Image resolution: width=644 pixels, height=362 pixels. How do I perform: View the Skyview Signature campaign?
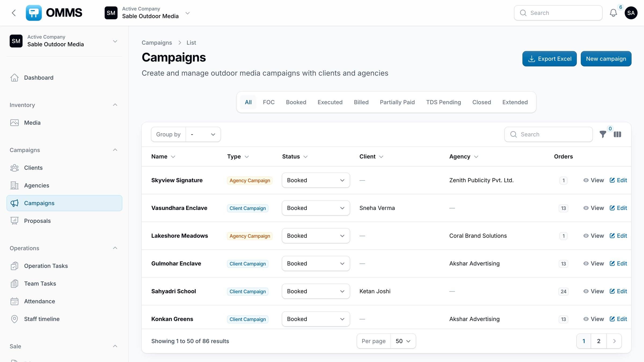594,180
